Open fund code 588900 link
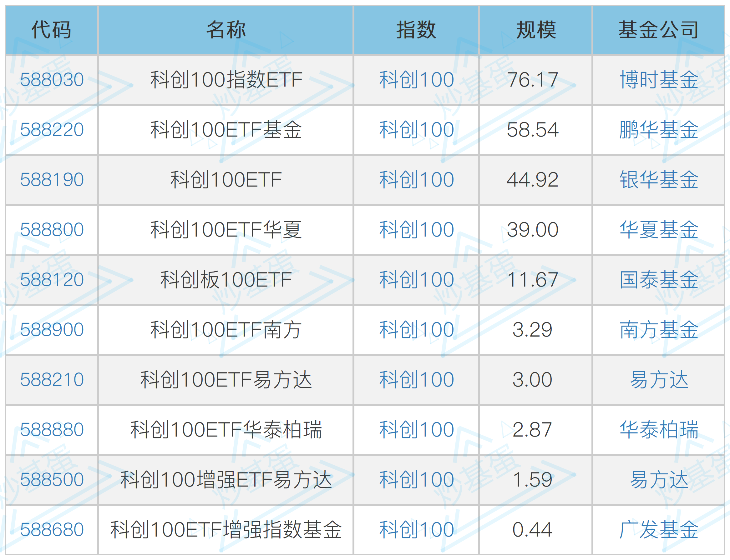Screen dimensions: 730x560 pos(52,330)
